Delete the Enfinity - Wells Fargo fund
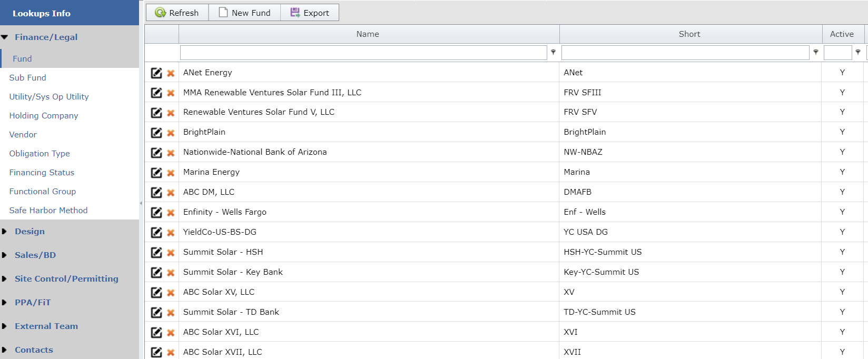This screenshot has height=359, width=868. [x=171, y=213]
